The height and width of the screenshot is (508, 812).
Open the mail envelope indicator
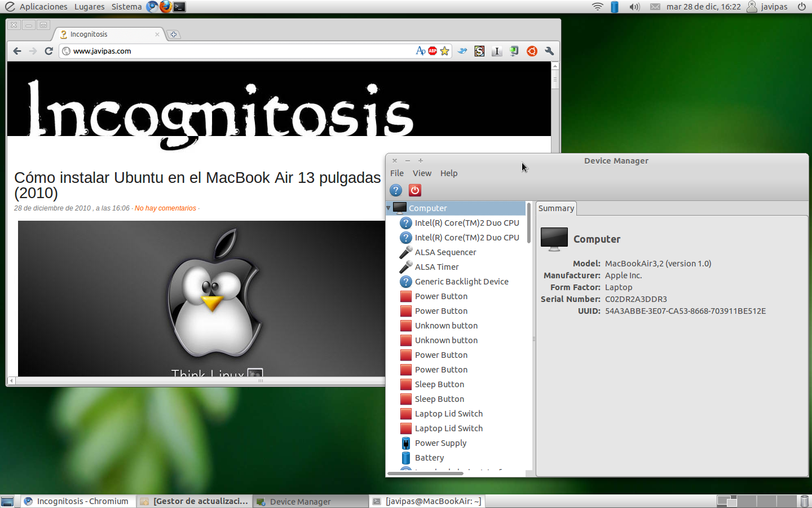[x=655, y=7]
